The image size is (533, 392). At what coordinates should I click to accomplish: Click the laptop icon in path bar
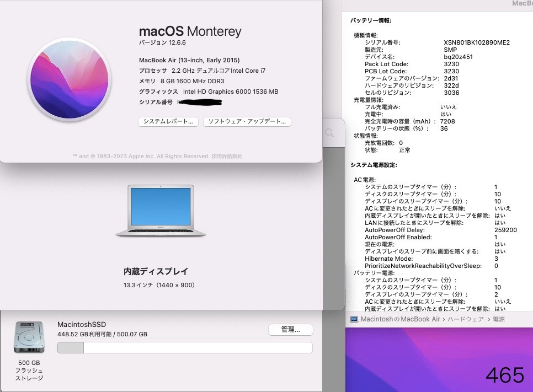(x=354, y=319)
